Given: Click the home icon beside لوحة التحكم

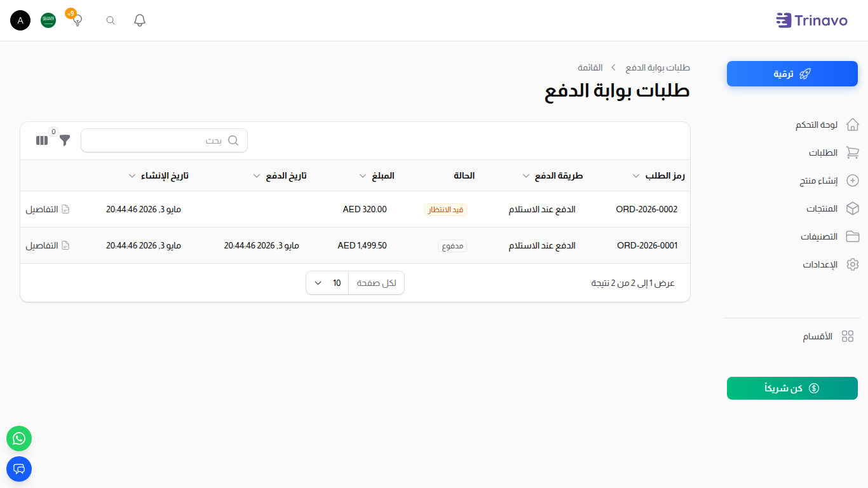Looking at the screenshot, I should coord(853,125).
